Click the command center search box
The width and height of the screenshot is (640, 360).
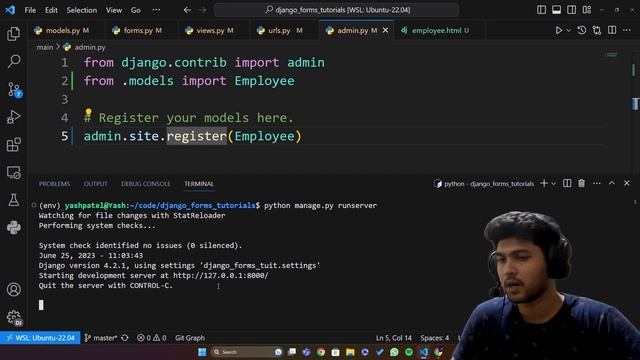coord(337,10)
